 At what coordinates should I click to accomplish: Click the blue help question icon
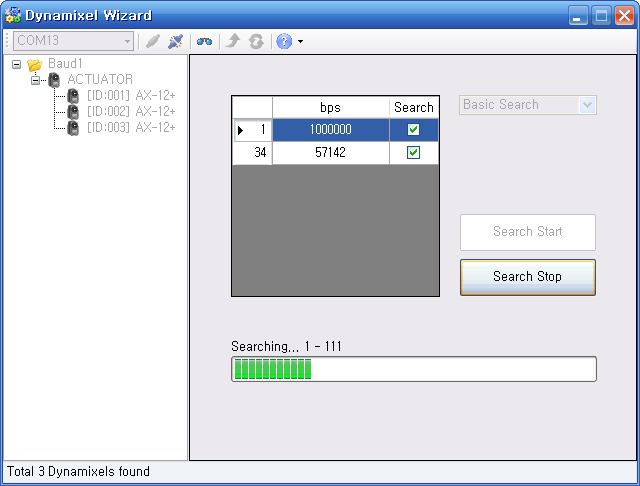pyautogui.click(x=284, y=41)
